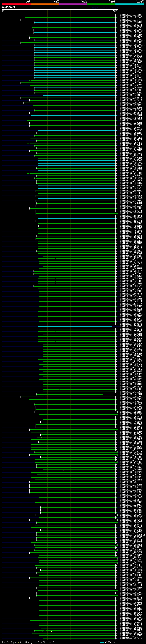
Task: Select the UniRef100_Q5XXR1 label
Action: (131, 628)
